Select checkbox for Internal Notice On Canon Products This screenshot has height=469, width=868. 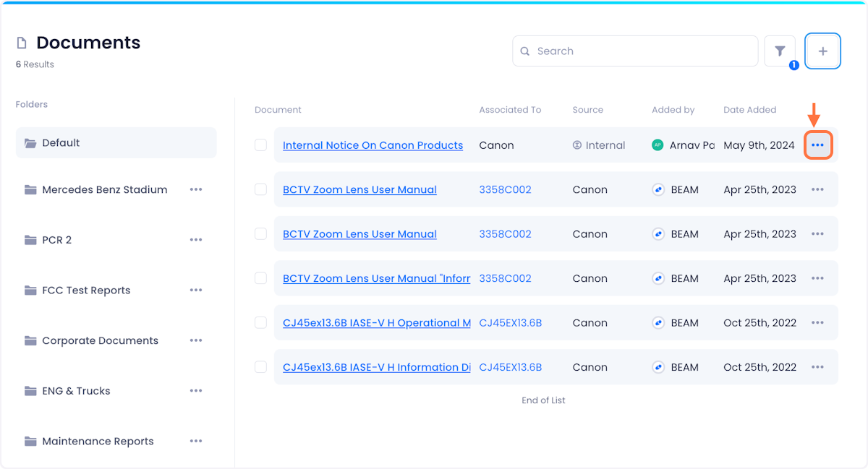click(260, 145)
